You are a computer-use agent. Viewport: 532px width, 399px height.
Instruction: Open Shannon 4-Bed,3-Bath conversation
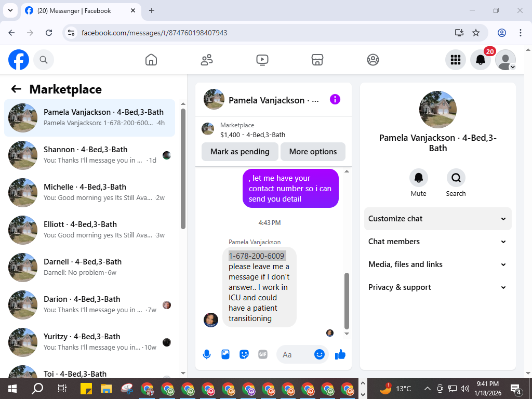pos(89,155)
